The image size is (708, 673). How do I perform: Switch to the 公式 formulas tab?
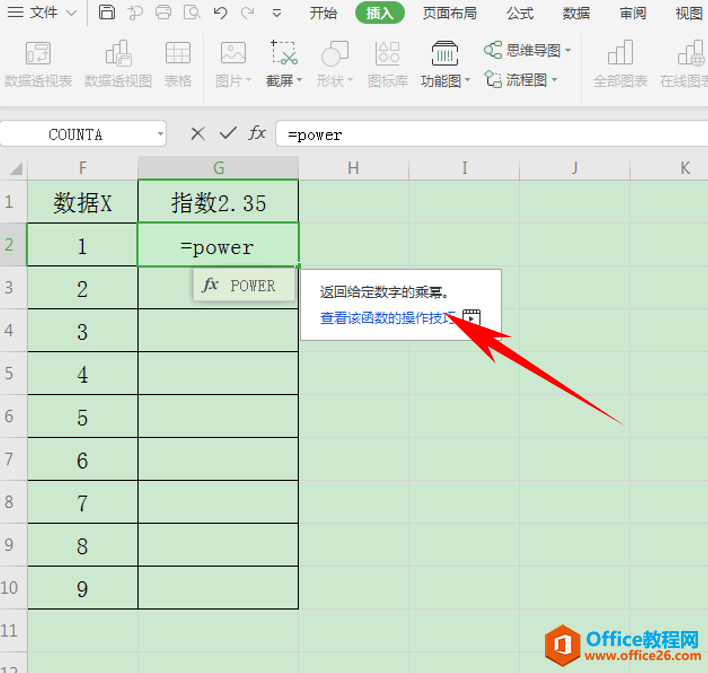tap(520, 13)
